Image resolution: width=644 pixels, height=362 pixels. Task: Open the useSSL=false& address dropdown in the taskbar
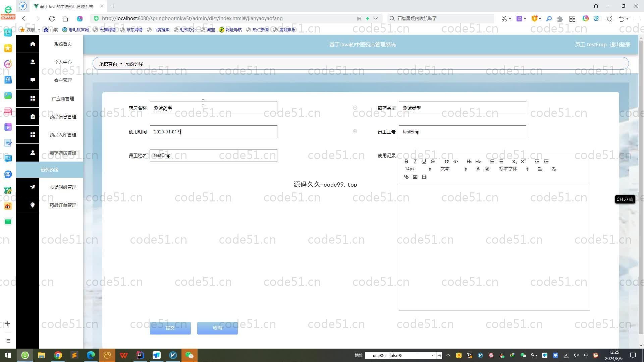click(x=433, y=355)
